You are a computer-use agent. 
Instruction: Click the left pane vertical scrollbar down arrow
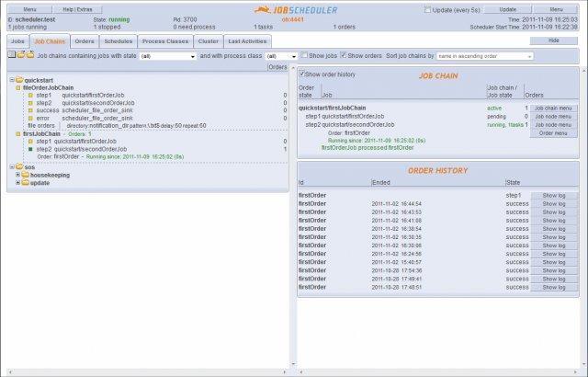click(x=293, y=363)
